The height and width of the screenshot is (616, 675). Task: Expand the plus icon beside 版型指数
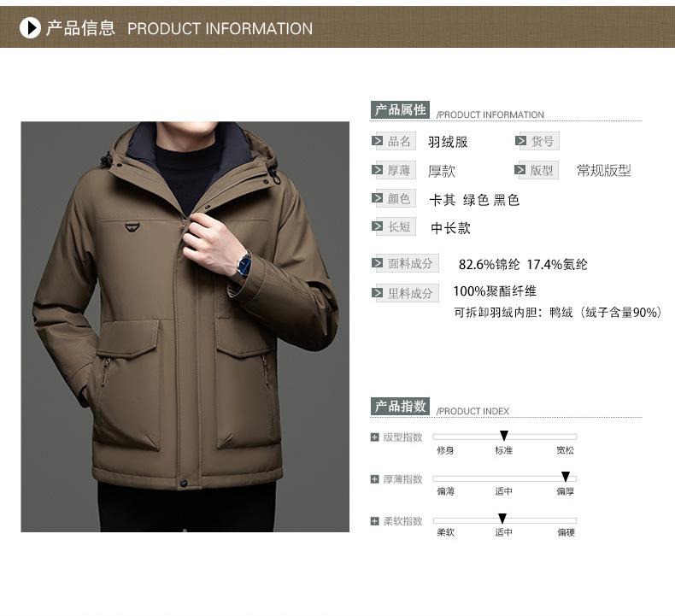click(374, 437)
